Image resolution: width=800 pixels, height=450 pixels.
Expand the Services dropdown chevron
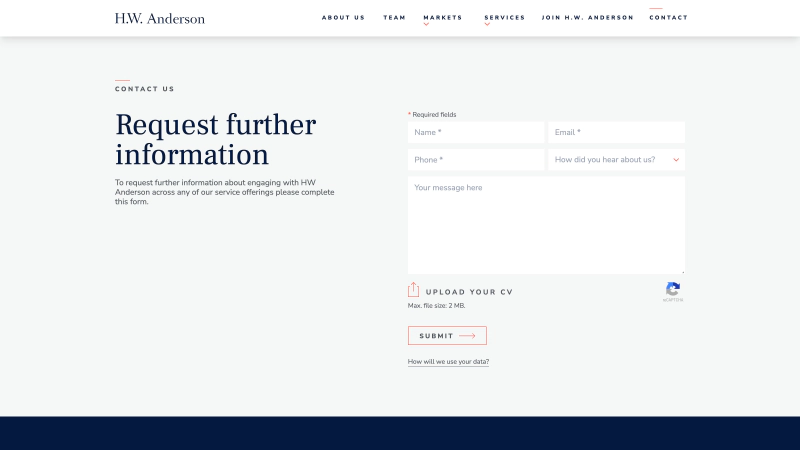tap(487, 24)
